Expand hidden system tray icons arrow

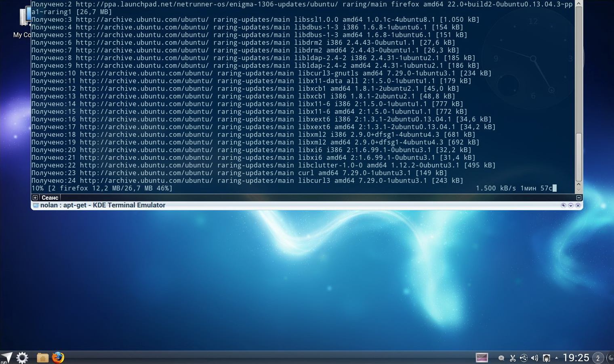556,358
